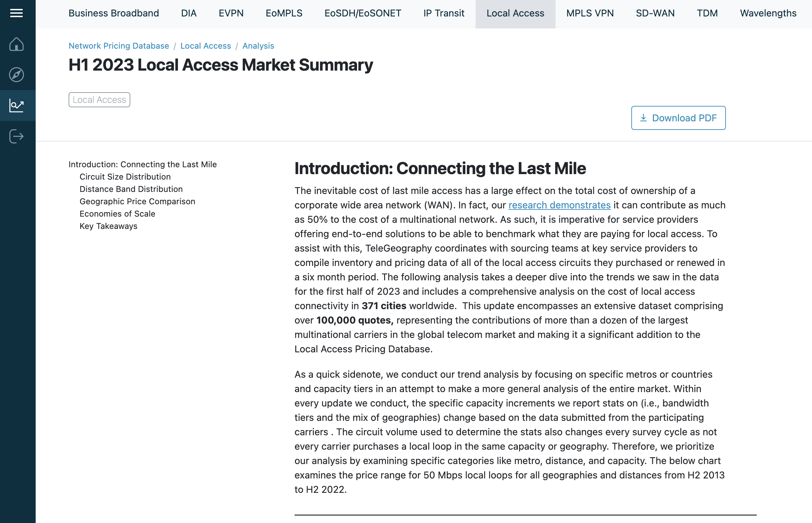Click the Local Access tag badge
This screenshot has width=812, height=523.
(99, 100)
